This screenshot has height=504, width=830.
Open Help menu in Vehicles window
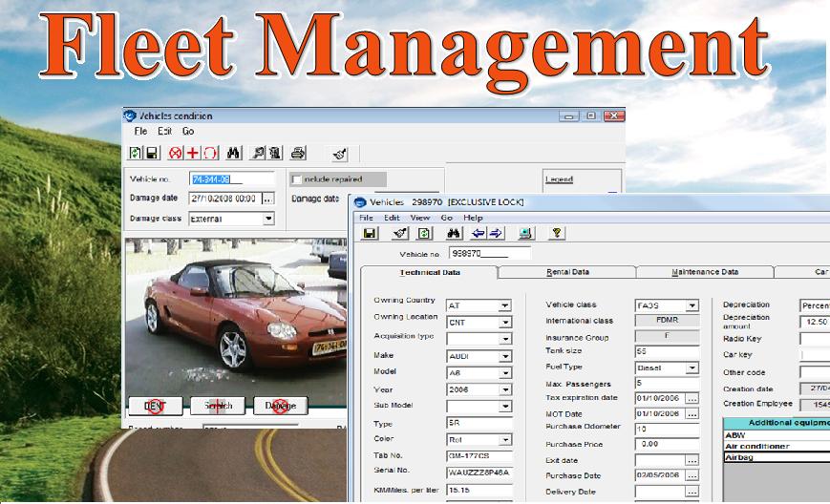pos(473,218)
